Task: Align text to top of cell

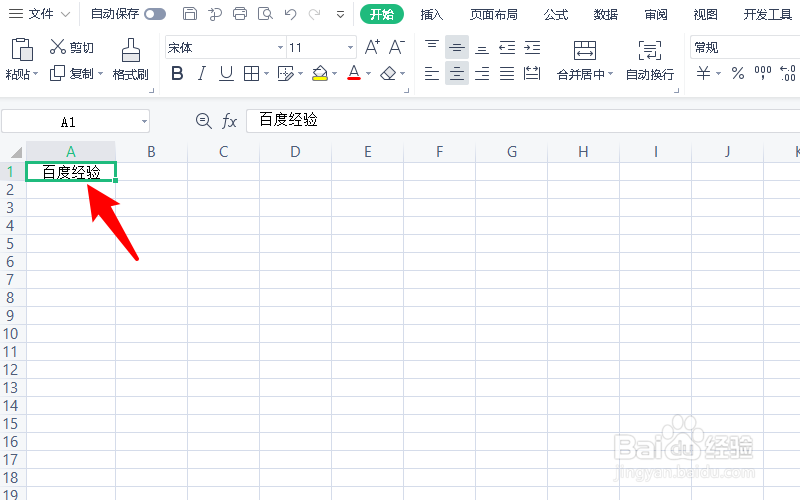Action: coord(432,47)
